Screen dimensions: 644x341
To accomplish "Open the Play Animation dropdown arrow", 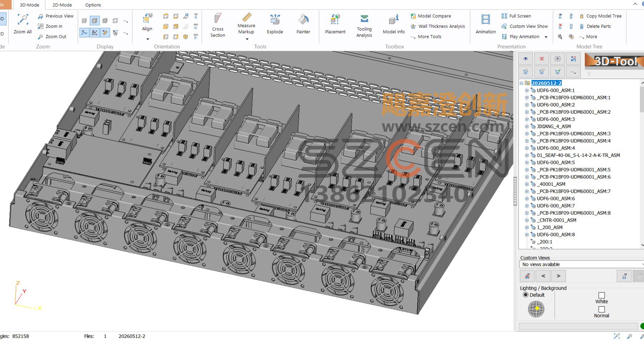I will [546, 37].
